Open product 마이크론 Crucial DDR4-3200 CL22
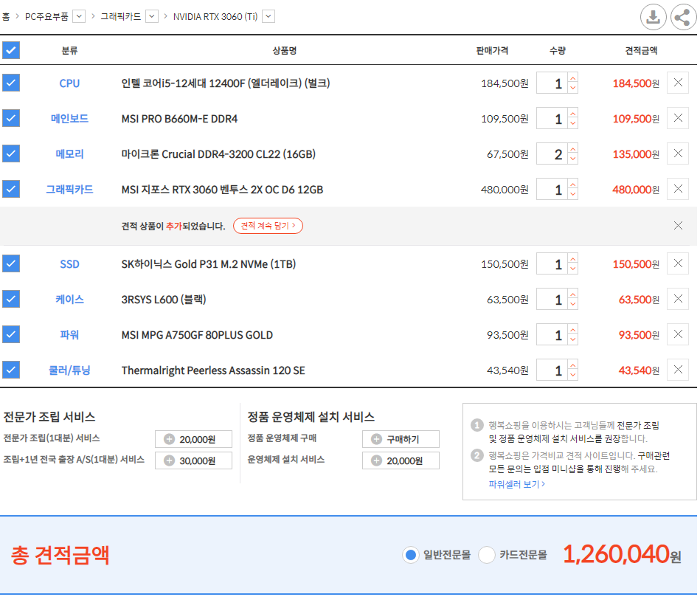 (218, 154)
